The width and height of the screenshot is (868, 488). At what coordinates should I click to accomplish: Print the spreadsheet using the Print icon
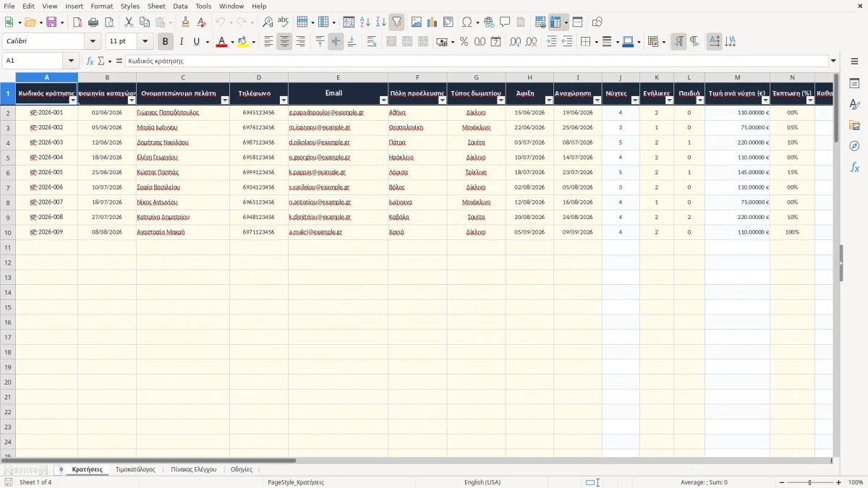[x=93, y=22]
